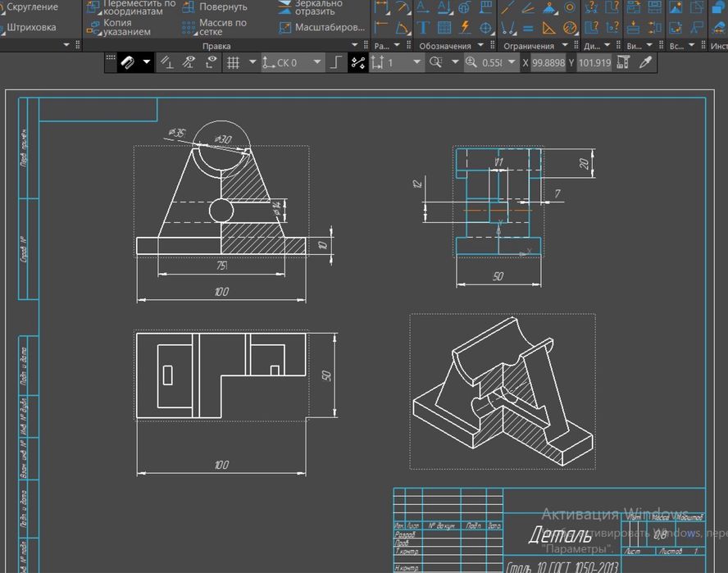Expand the Ди... diagnostics panel arrow

coord(607,45)
